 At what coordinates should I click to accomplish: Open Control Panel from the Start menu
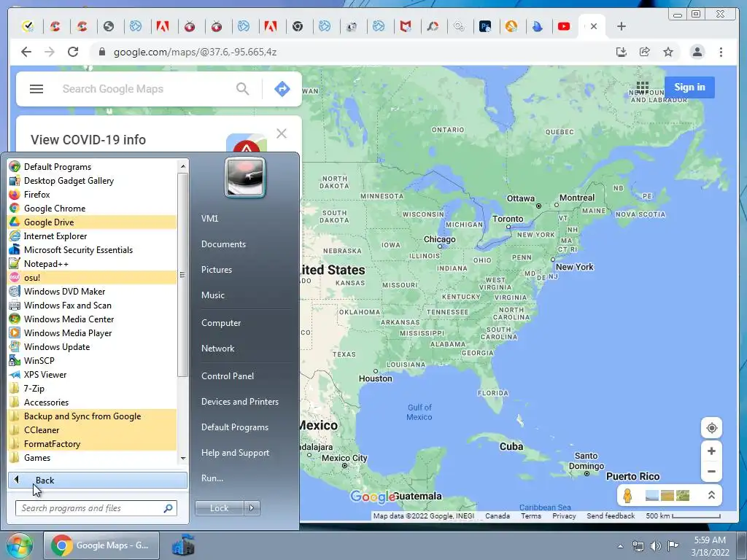pyautogui.click(x=228, y=376)
